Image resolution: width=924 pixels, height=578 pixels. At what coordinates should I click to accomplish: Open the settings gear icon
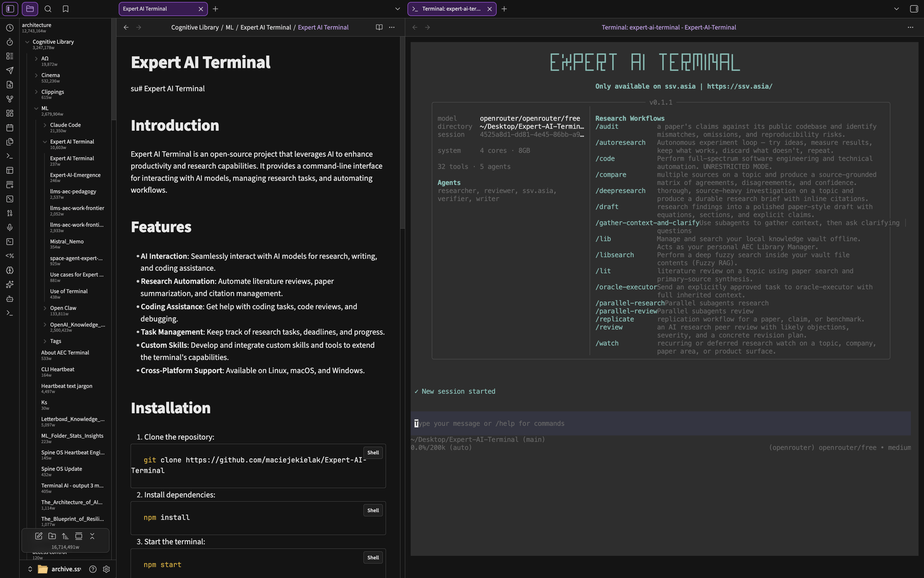click(106, 569)
